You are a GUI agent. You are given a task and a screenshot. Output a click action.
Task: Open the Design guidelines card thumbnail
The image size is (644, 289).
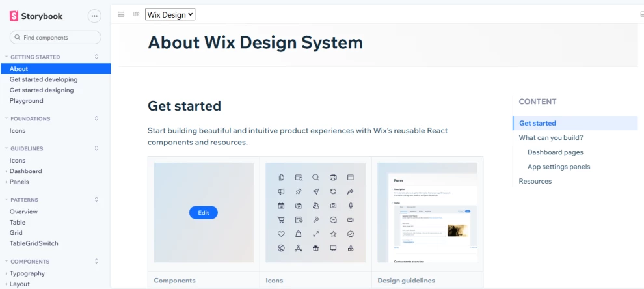(x=427, y=213)
